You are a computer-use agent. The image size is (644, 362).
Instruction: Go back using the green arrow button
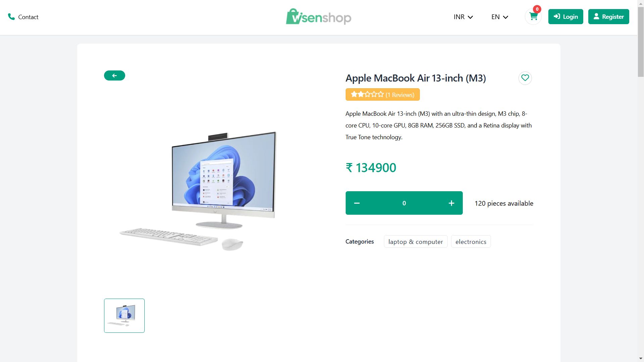point(114,75)
